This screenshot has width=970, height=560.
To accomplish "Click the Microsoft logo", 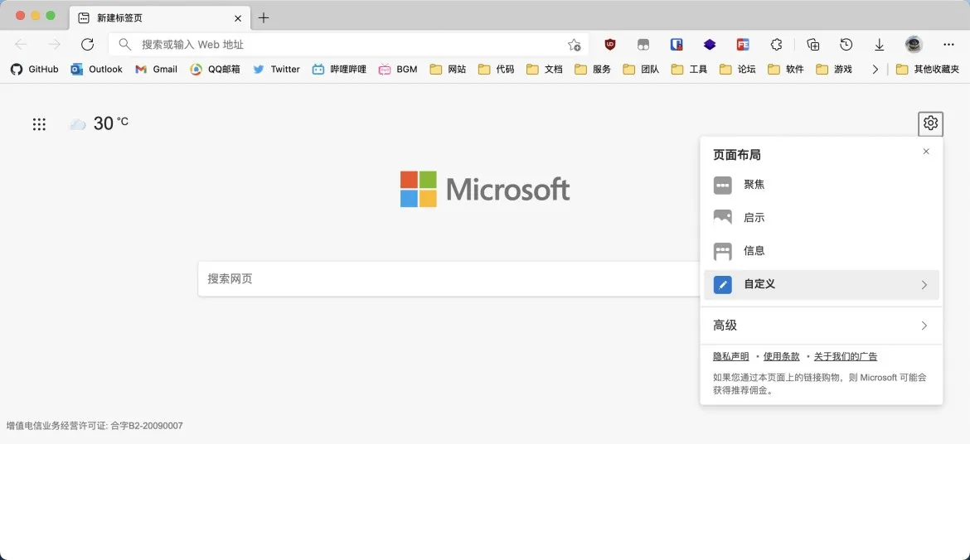I will 484,189.
